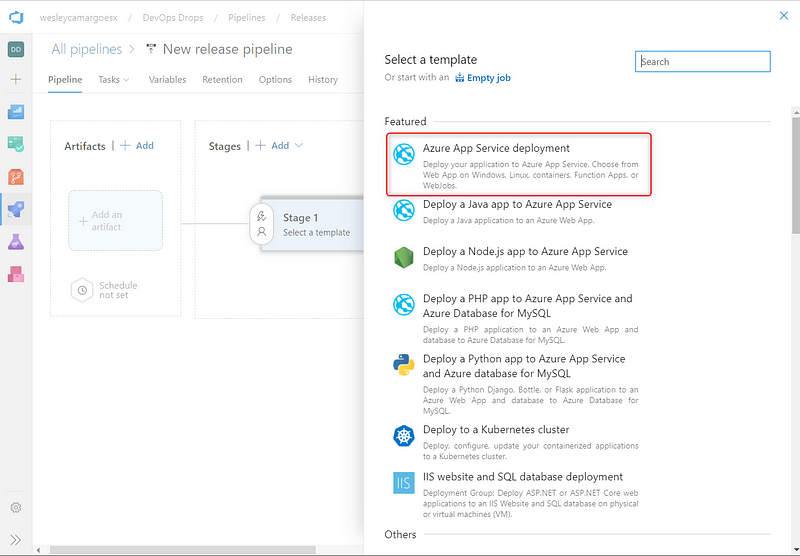
Task: Close the Select a template panel
Action: coord(783,15)
